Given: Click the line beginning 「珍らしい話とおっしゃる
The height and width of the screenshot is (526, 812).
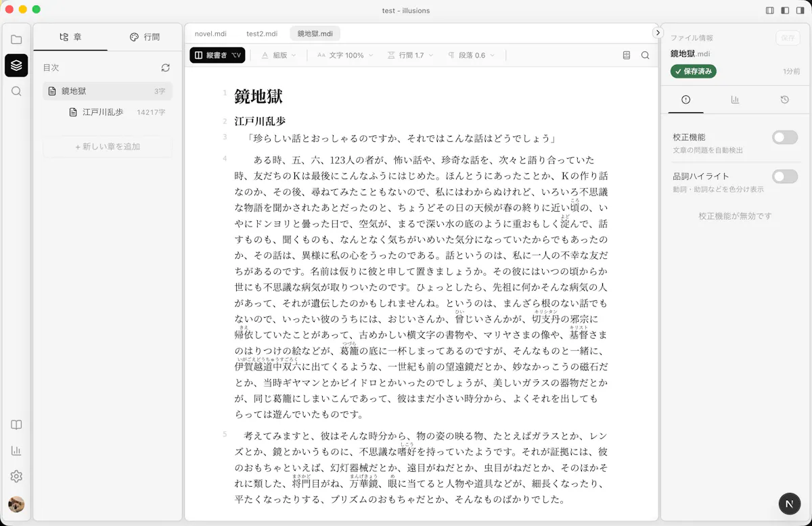Looking at the screenshot, I should point(401,139).
